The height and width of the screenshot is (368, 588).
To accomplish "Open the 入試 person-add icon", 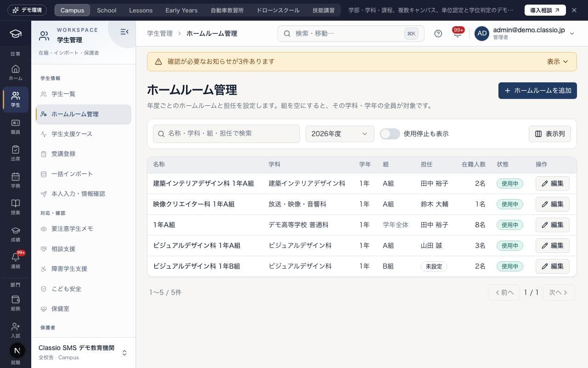I will pos(16,330).
